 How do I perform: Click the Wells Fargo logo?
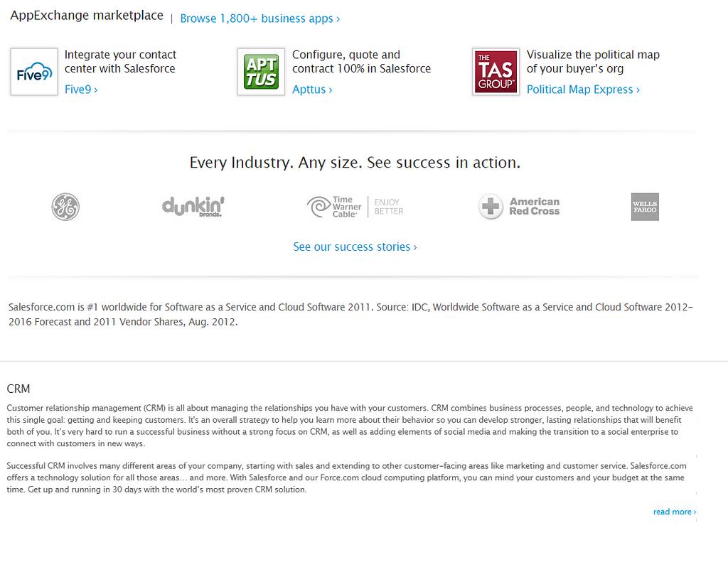pyautogui.click(x=645, y=207)
